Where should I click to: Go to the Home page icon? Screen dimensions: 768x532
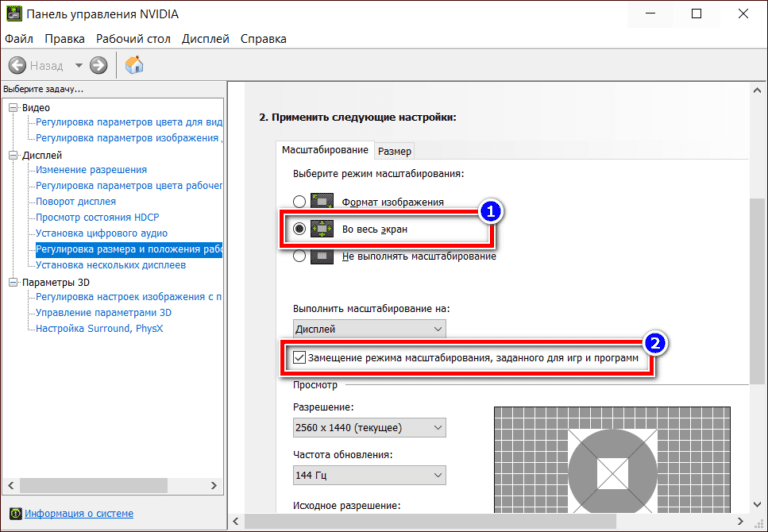point(134,65)
